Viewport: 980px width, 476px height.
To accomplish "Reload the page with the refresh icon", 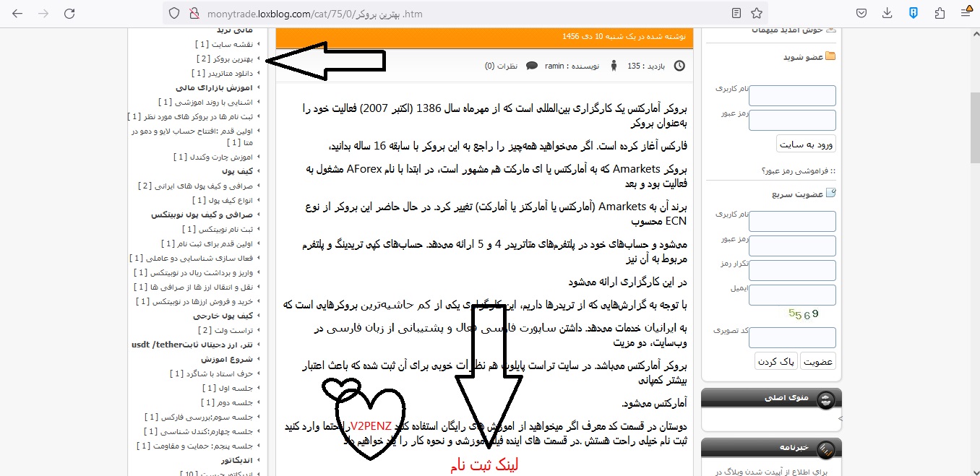I will pyautogui.click(x=69, y=13).
